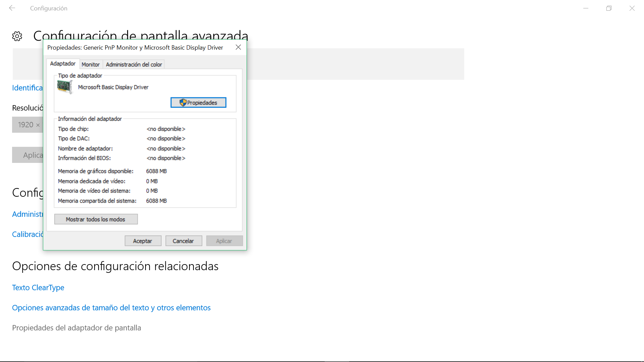Restore down the Configuración window
The width and height of the screenshot is (644, 362).
[609, 8]
